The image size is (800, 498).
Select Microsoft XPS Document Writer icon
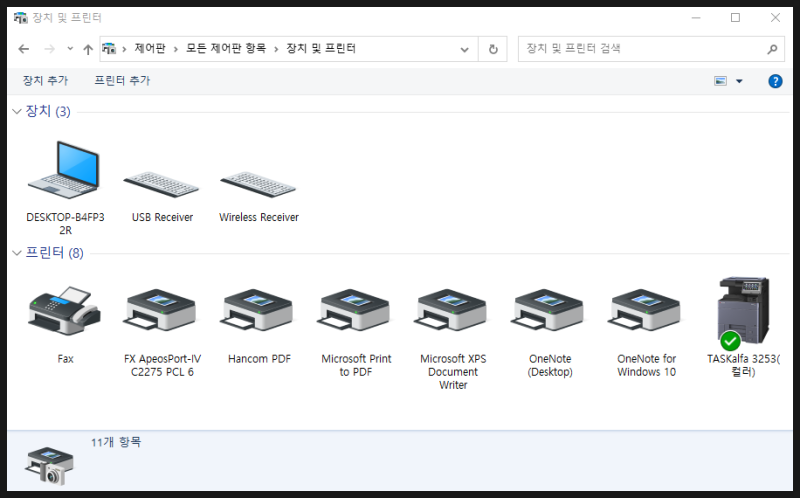[x=451, y=311]
